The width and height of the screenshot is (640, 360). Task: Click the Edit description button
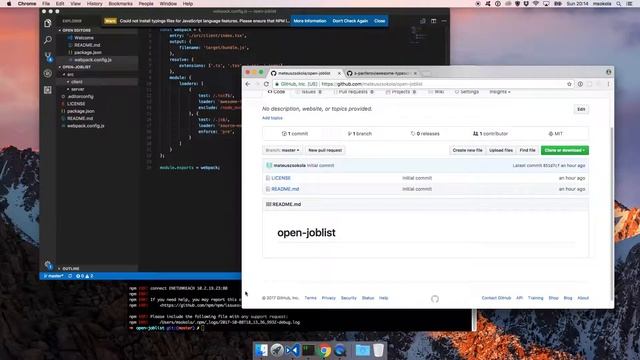coord(581,109)
